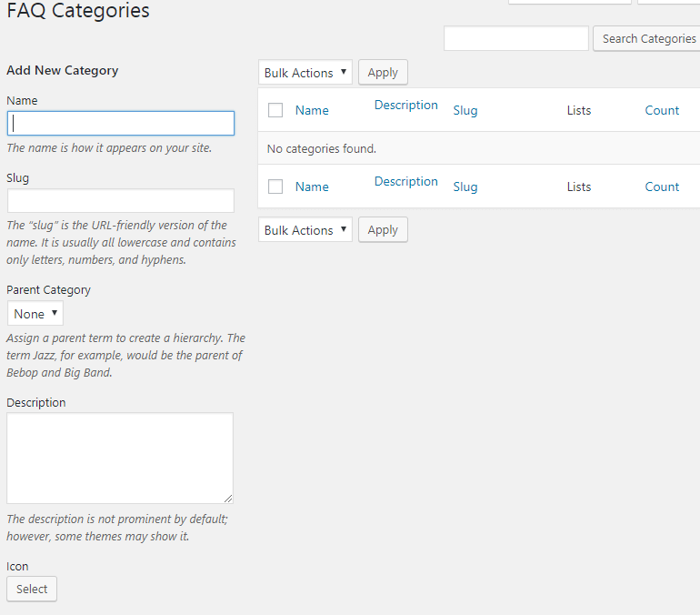Open the Parent Category dropdown
Viewport: 700px width, 615px height.
pyautogui.click(x=35, y=314)
